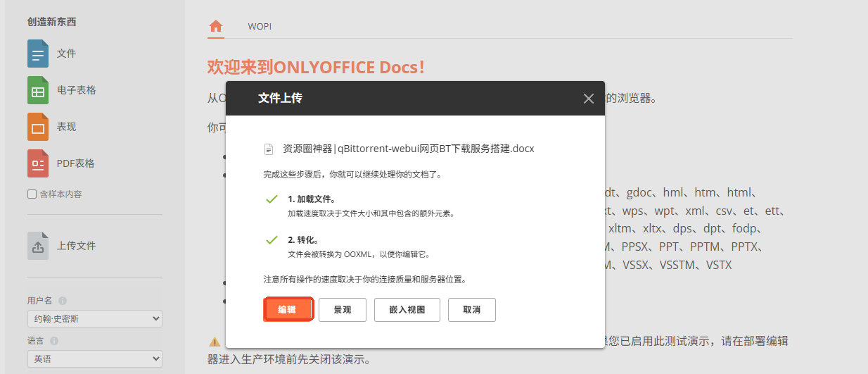Click the 1. 加载文件 step heading
Viewport: 868px width, 374px height.
coord(312,199)
